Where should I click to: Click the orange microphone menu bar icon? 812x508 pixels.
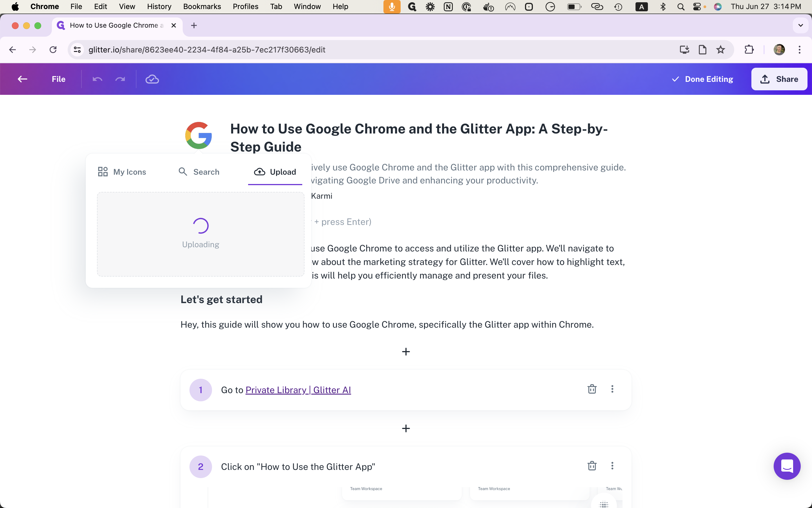[x=392, y=6]
